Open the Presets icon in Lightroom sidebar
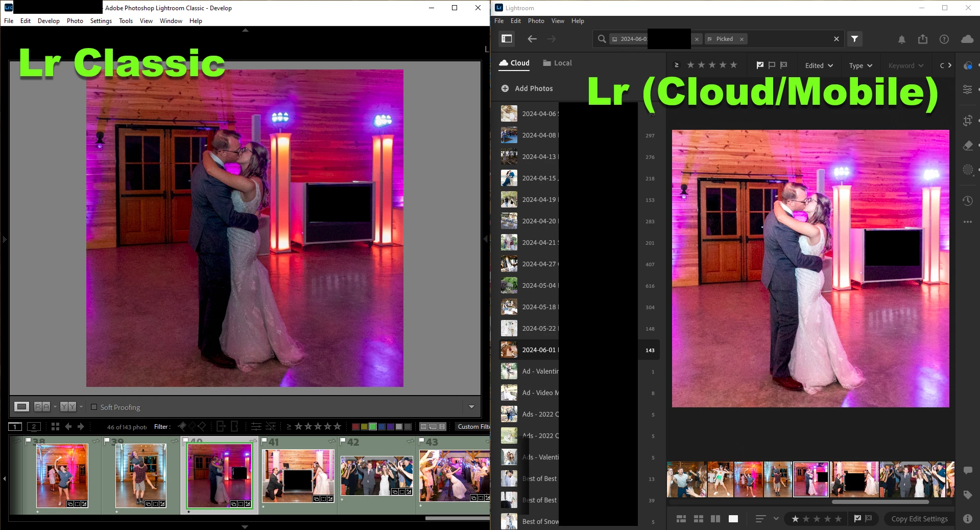 pyautogui.click(x=967, y=65)
